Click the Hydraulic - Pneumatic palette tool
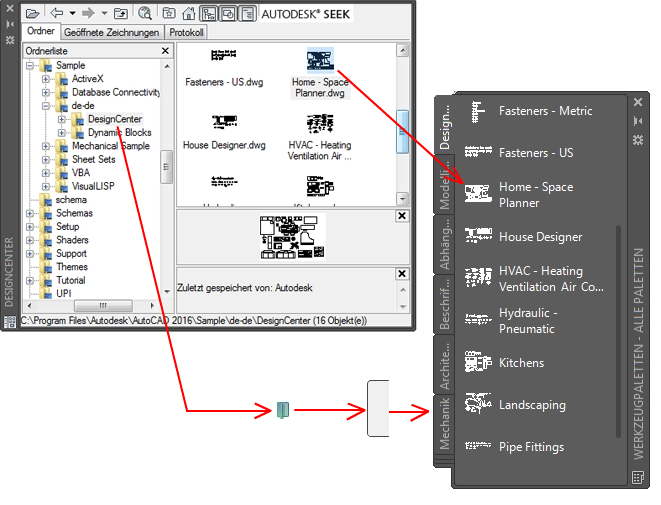Viewport: 661px width, 505px height. 511,321
